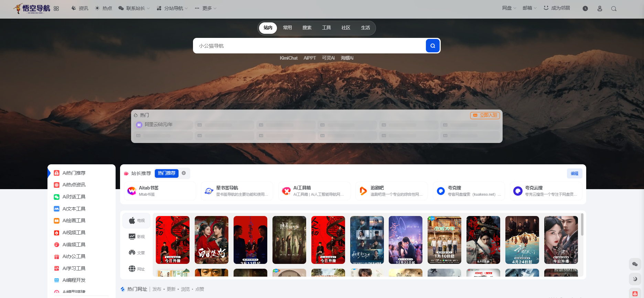Open the 夸克云搜 site card
This screenshot has height=298, width=644.
pyautogui.click(x=546, y=191)
